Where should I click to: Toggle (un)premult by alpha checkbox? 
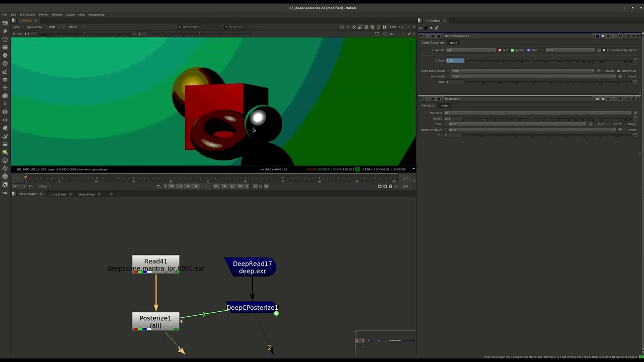point(604,50)
